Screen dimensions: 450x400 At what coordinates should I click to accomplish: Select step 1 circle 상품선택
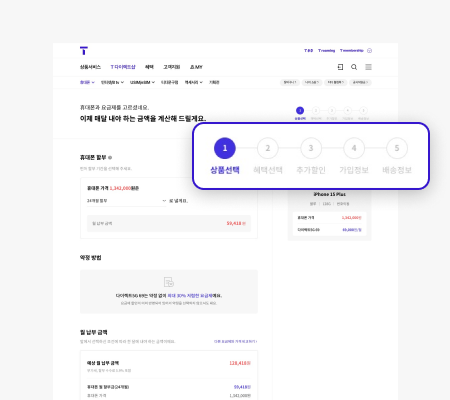[x=225, y=148]
